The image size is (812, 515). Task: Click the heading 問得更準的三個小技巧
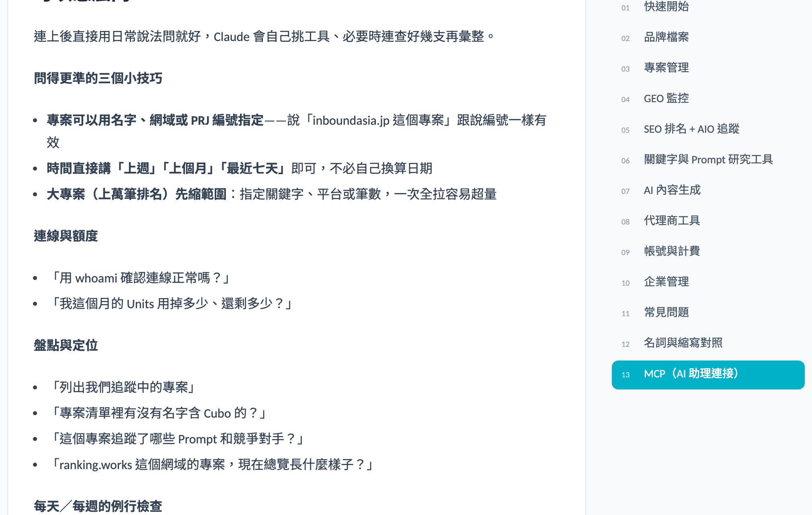point(98,78)
